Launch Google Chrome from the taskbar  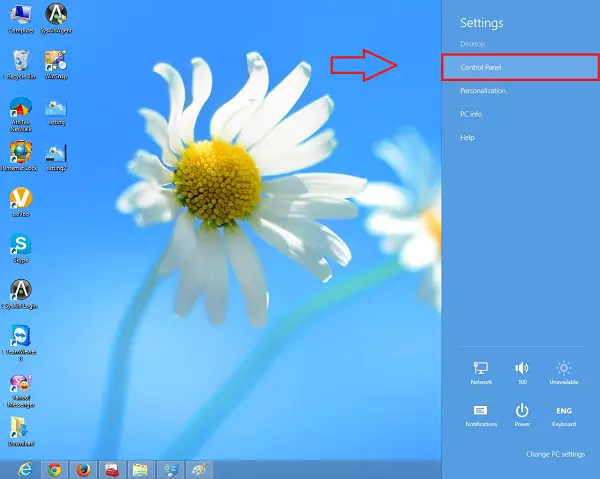pyautogui.click(x=54, y=469)
